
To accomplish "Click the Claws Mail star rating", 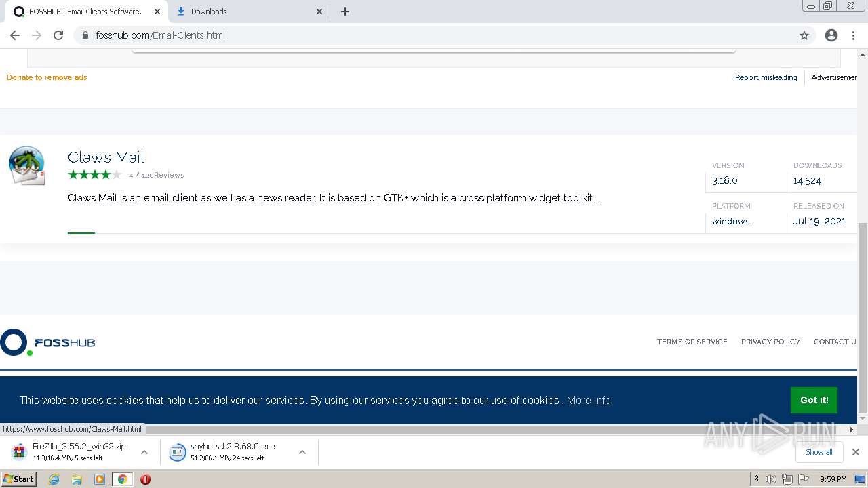I will click(94, 175).
